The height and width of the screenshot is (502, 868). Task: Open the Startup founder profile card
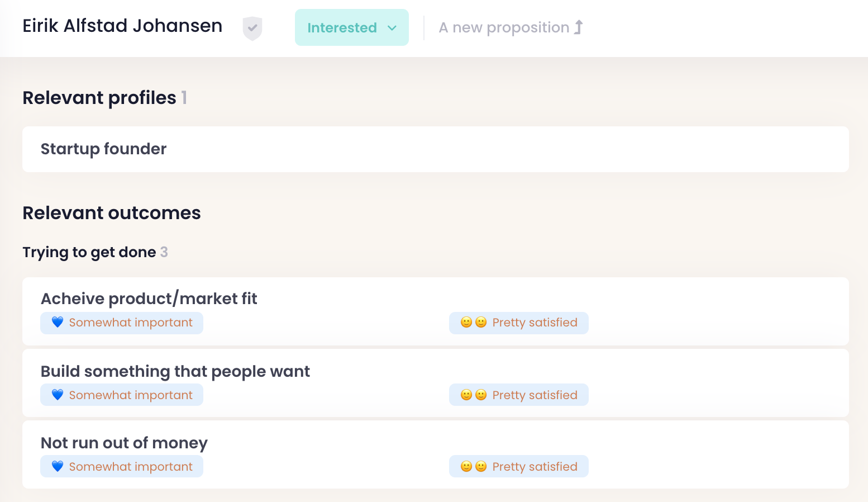(x=435, y=149)
